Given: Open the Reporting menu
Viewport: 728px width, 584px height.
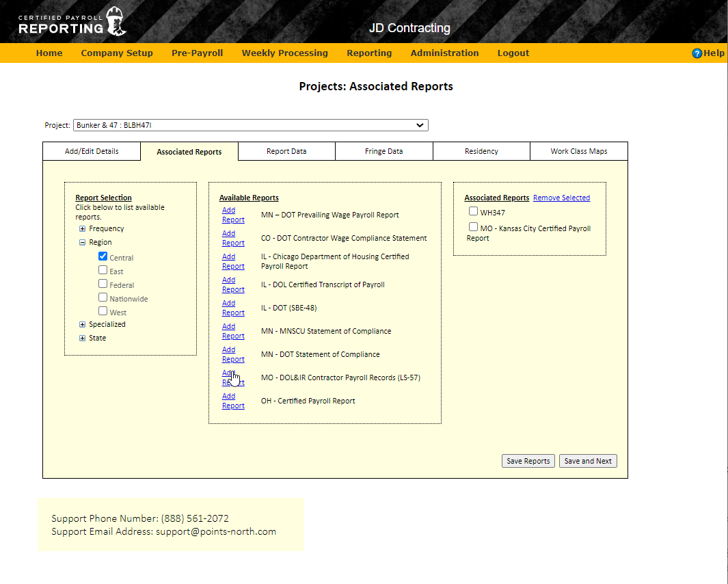Looking at the screenshot, I should pos(369,53).
